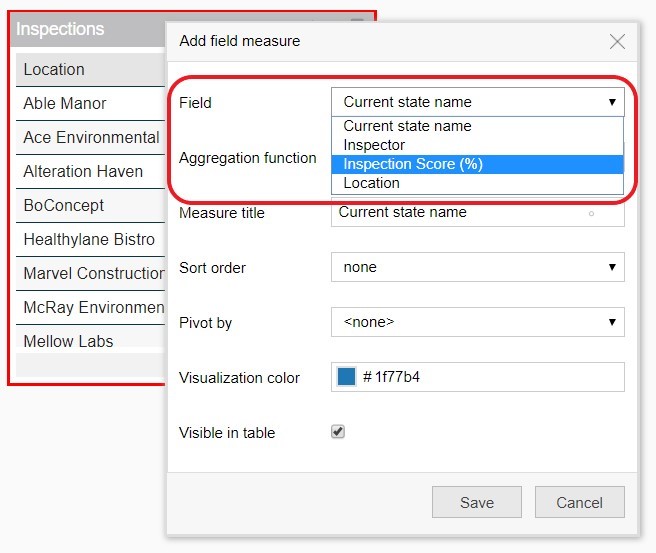Image resolution: width=656 pixels, height=553 pixels.
Task: Select the Healthylane Bistro row
Action: [x=90, y=239]
